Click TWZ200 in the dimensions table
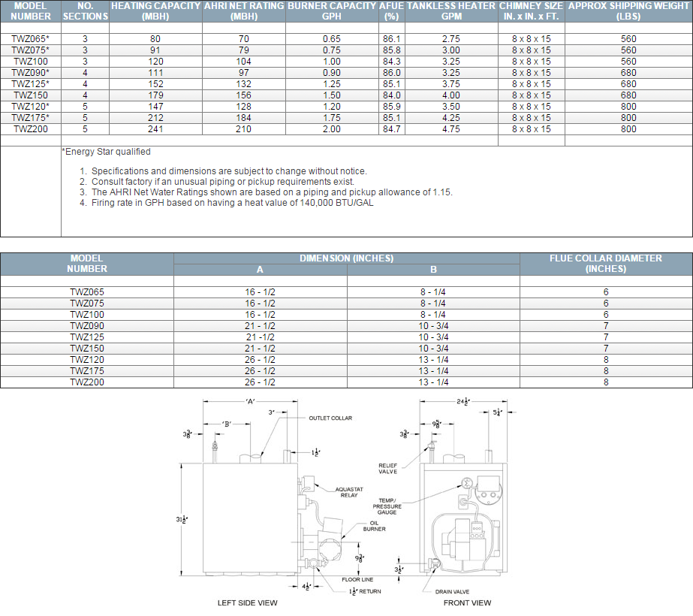Screen dimensions: 693x616 [x=87, y=382]
